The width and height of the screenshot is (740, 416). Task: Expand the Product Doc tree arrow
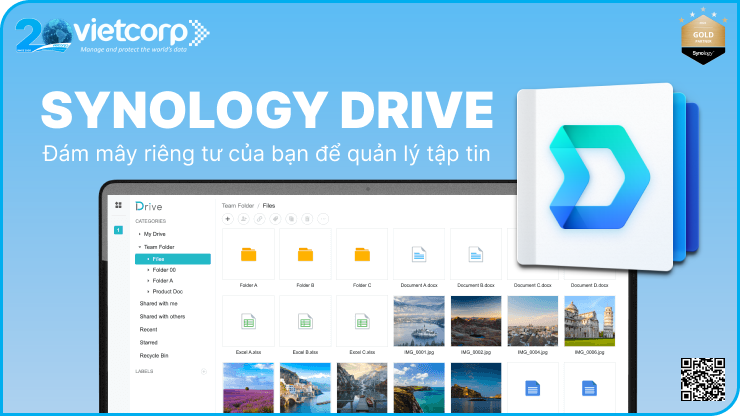pyautogui.click(x=148, y=292)
